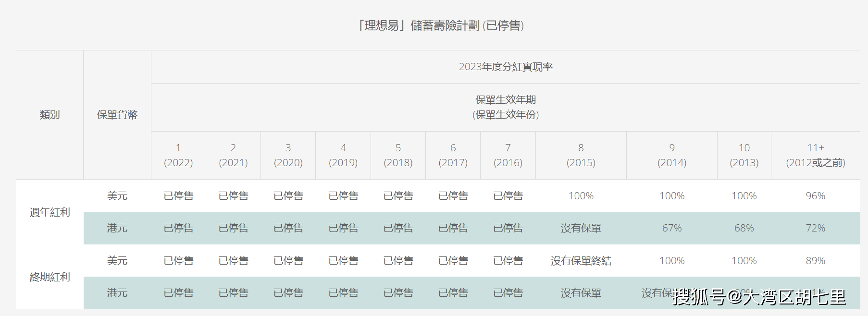Select the 96% cell
868x316 pixels.
click(x=815, y=196)
